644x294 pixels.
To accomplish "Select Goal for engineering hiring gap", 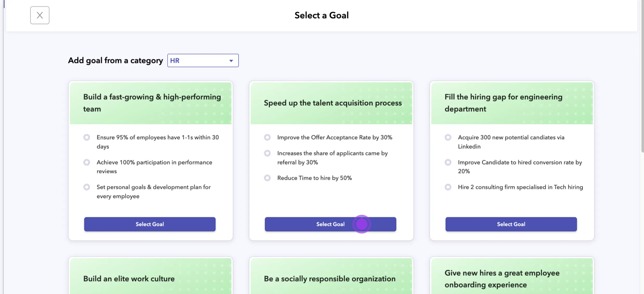I will pyautogui.click(x=511, y=224).
